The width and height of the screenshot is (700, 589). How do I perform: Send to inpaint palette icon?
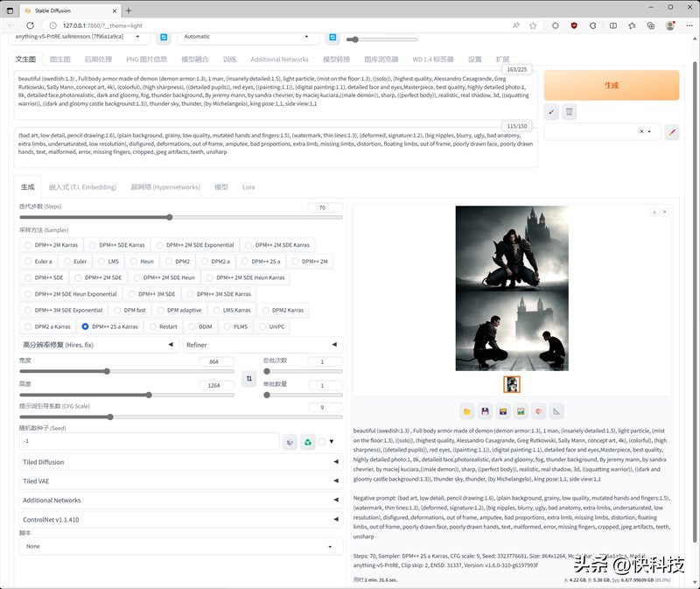click(x=538, y=411)
